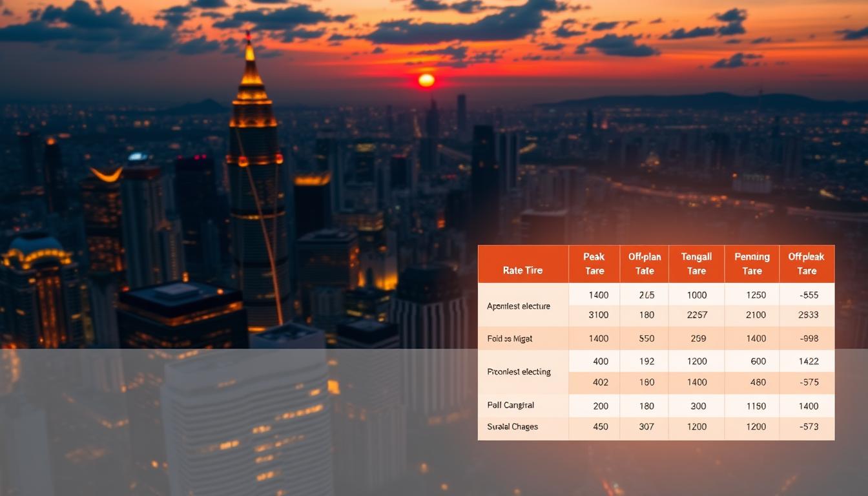The width and height of the screenshot is (868, 496).
Task: Select the "Penning Tare" column header
Action: tap(752, 263)
